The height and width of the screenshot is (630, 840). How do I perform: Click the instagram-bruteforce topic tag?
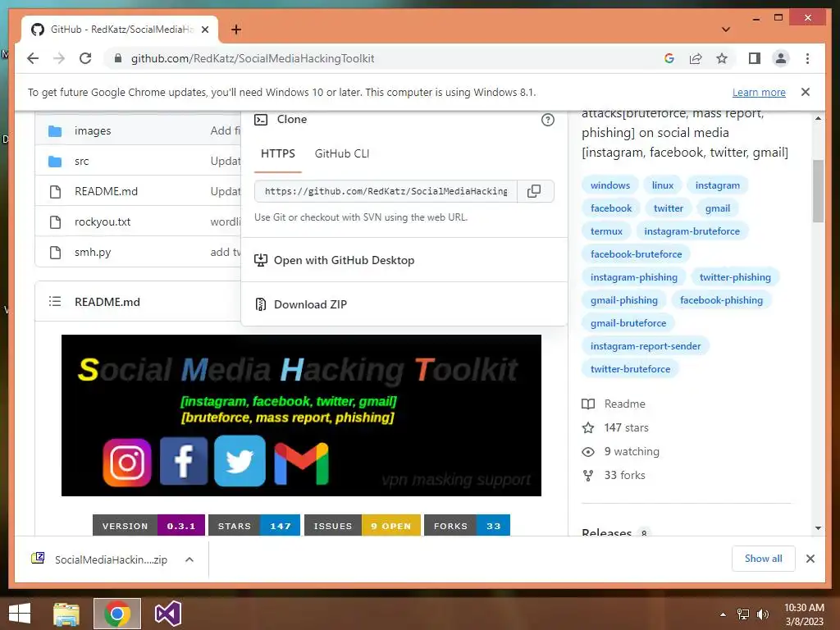(x=692, y=231)
